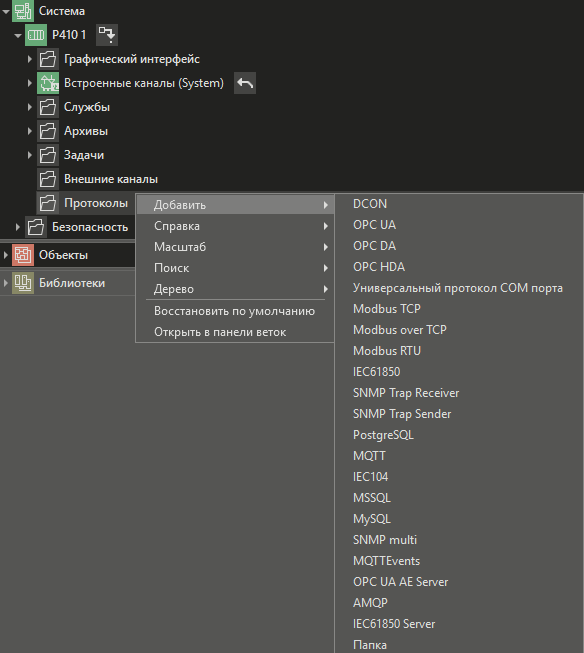Collapse the Система tree node

tap(6, 12)
